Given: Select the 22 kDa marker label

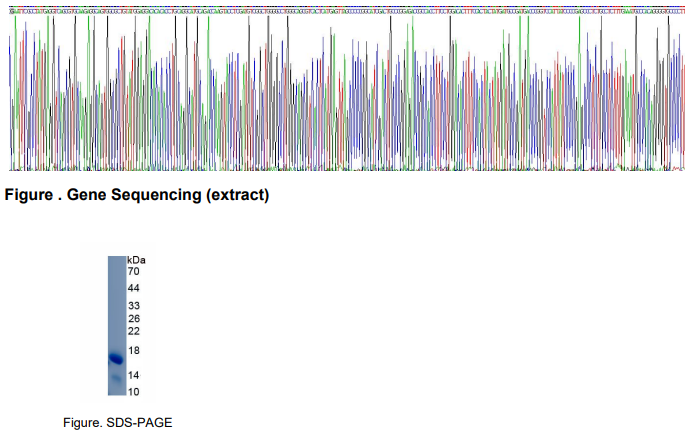Looking at the screenshot, I should [133, 331].
